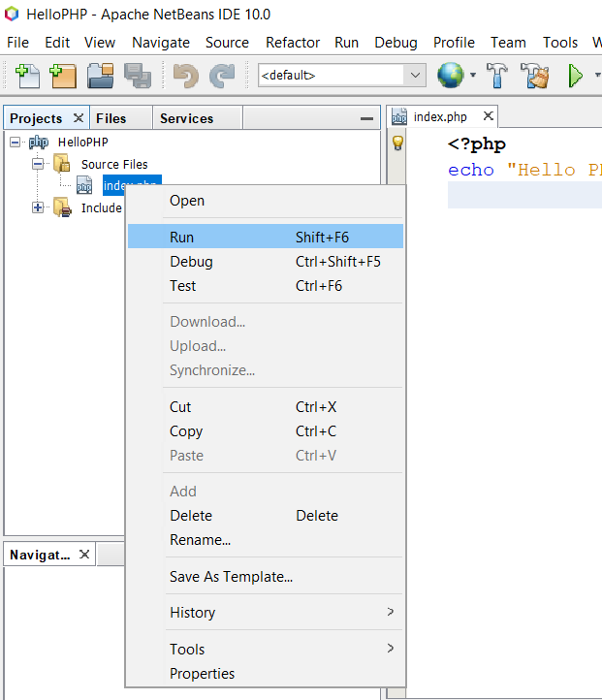Click the Open Project toolbar icon
Image resolution: width=602 pixels, height=700 pixels.
pyautogui.click(x=101, y=76)
